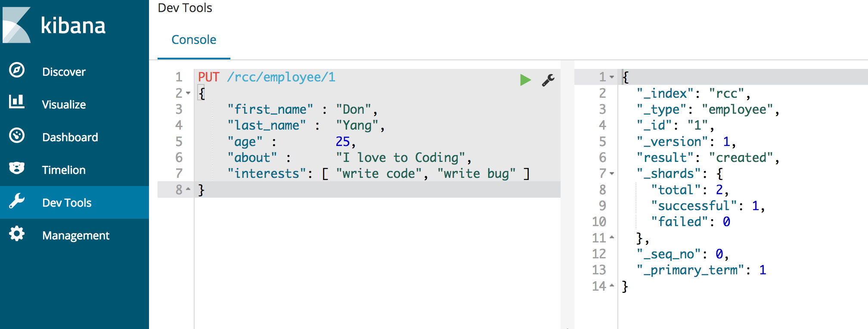
Task: Run the request with green play button
Action: pyautogui.click(x=525, y=80)
